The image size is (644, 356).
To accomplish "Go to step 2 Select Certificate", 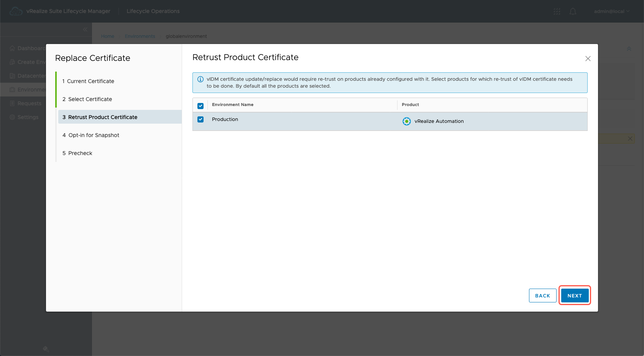I will click(x=90, y=99).
